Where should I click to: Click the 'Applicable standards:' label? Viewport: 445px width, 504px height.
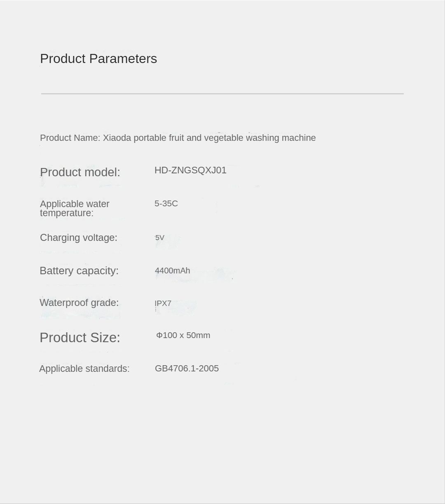tap(84, 369)
